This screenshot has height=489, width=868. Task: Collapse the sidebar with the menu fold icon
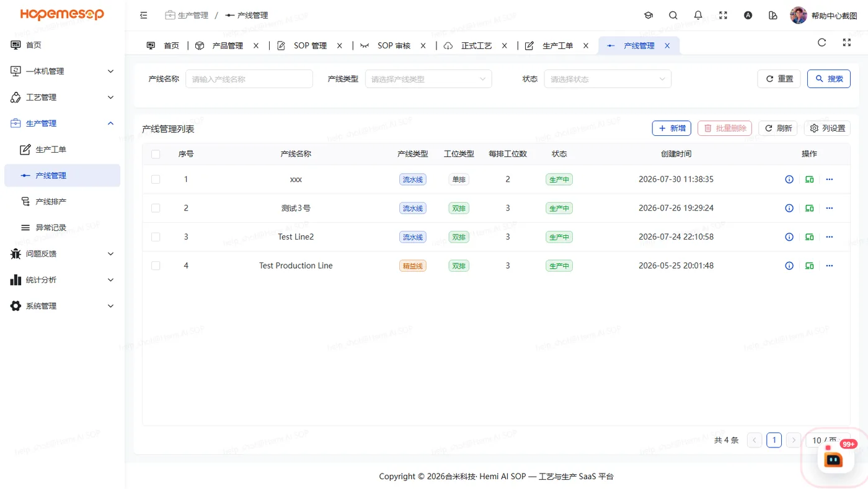(144, 16)
